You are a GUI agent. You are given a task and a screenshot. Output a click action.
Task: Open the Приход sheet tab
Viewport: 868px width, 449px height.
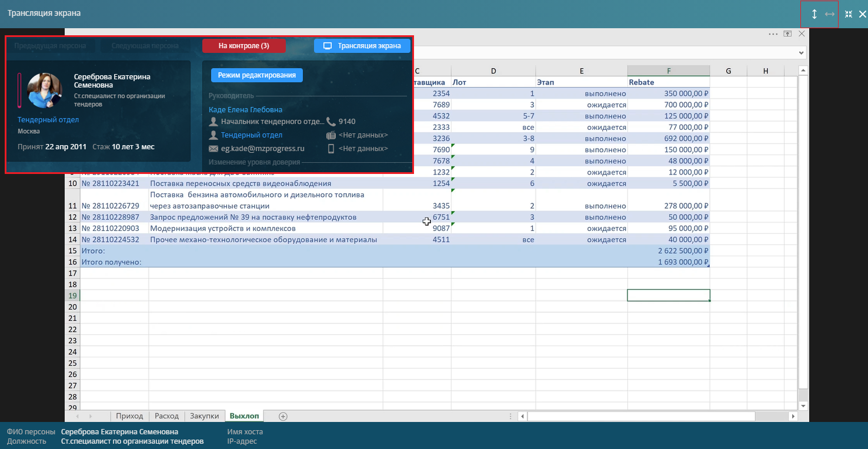pos(129,416)
